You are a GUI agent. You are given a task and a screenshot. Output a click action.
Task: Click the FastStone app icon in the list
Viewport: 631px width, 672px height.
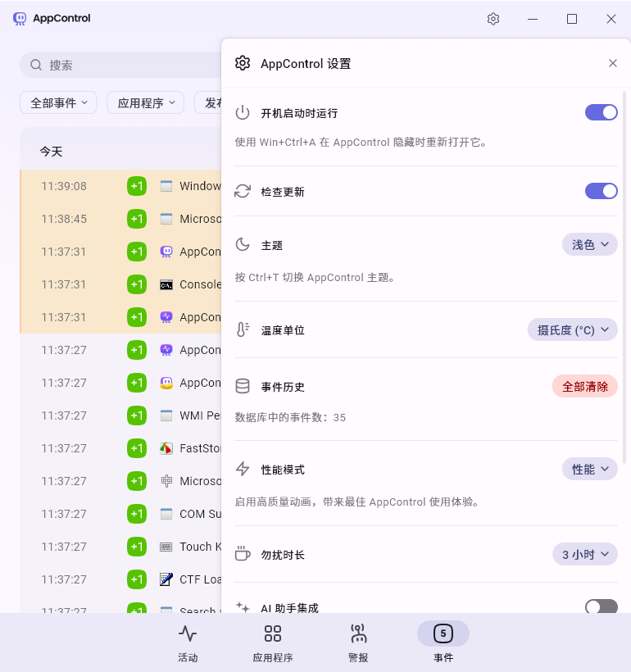click(x=166, y=448)
